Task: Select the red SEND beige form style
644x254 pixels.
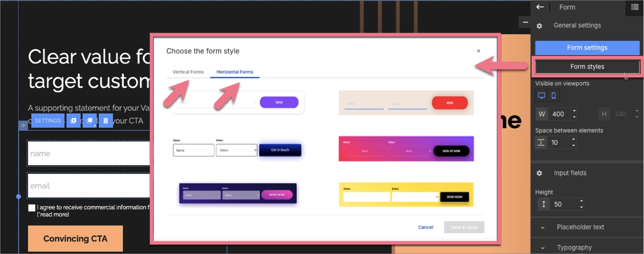Action: click(406, 103)
